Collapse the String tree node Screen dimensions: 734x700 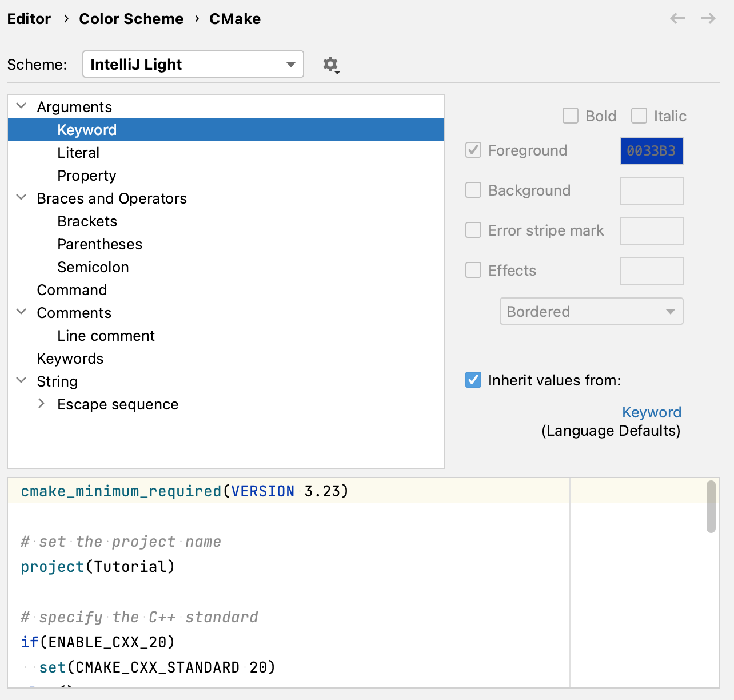pos(22,380)
